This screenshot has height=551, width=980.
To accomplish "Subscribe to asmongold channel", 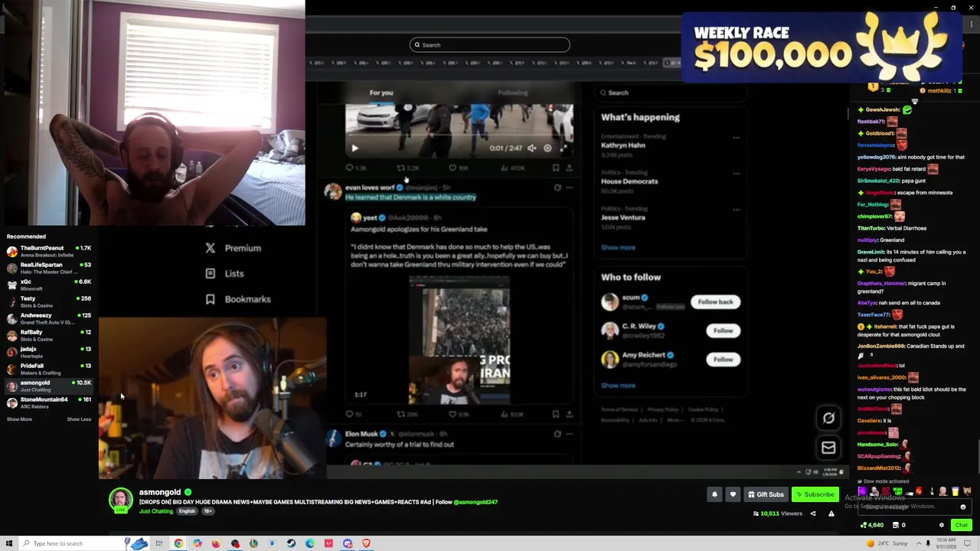I will 814,494.
